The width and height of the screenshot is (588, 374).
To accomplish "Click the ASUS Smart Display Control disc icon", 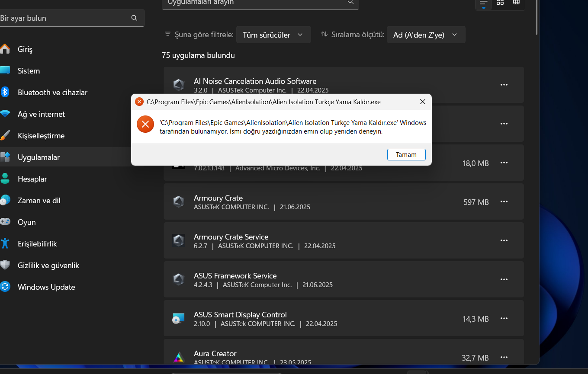I will pyautogui.click(x=179, y=318).
